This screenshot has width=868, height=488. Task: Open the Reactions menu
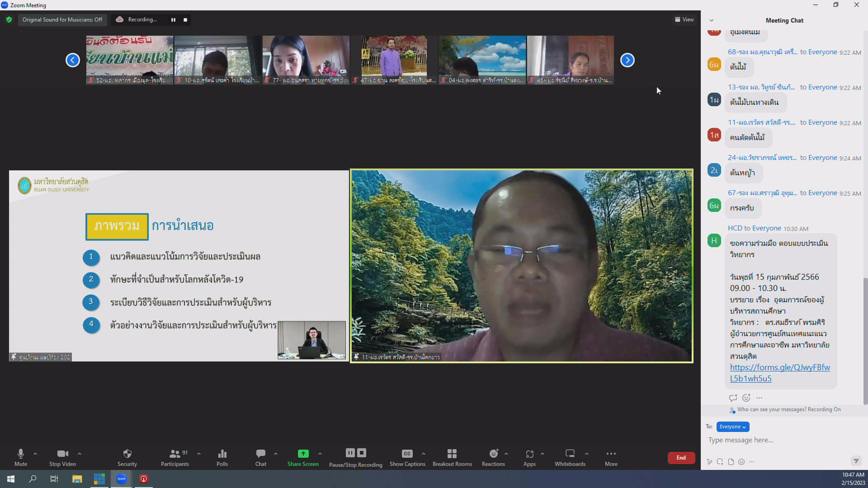coord(493,457)
